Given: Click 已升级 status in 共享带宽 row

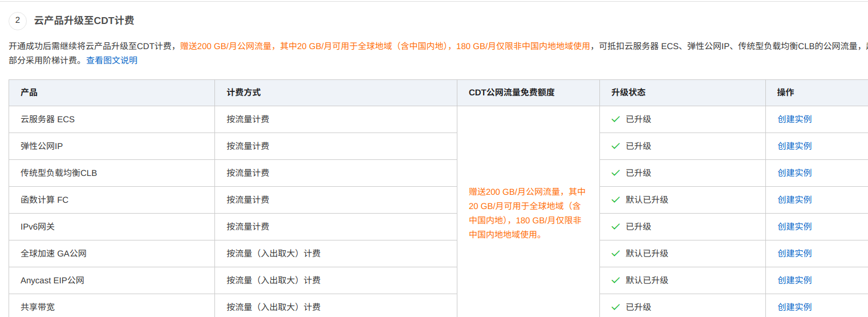Looking at the screenshot, I should click(x=638, y=307).
